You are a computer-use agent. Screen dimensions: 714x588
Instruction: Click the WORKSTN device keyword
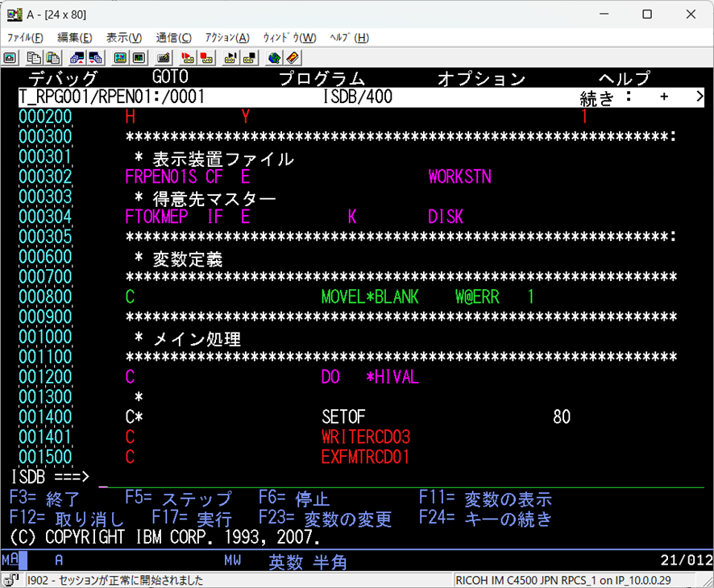click(x=460, y=176)
